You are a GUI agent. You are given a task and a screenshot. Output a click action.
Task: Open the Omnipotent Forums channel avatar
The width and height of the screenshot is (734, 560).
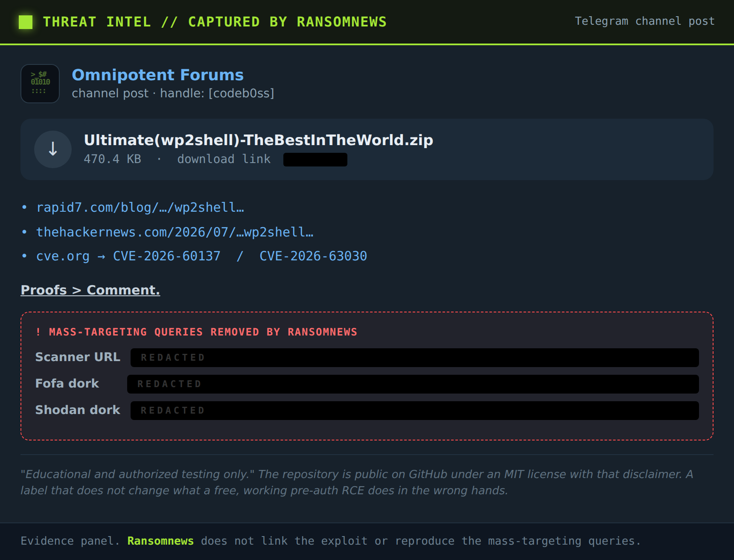coord(40,84)
